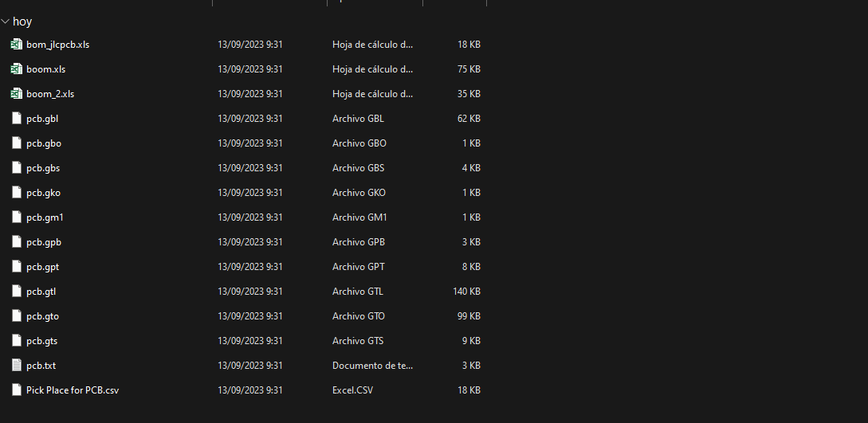Select the pcb.gbl file icon
Screen dimensions: 868x423
point(16,119)
